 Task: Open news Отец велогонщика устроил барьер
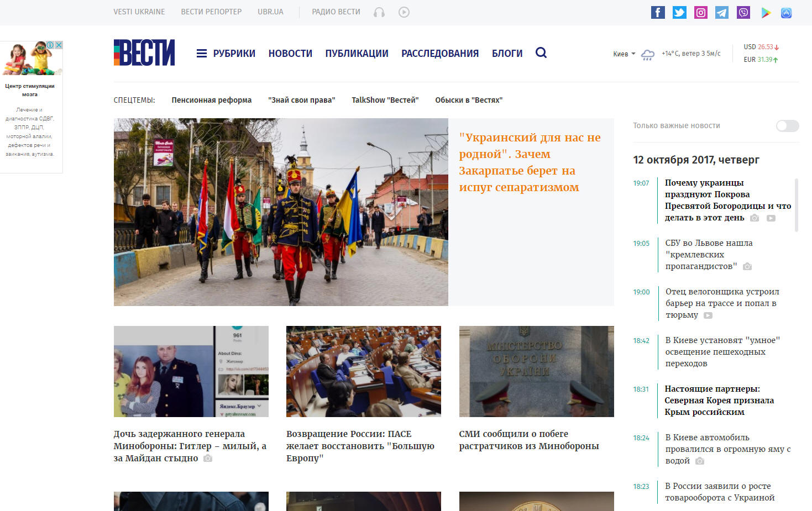point(722,303)
